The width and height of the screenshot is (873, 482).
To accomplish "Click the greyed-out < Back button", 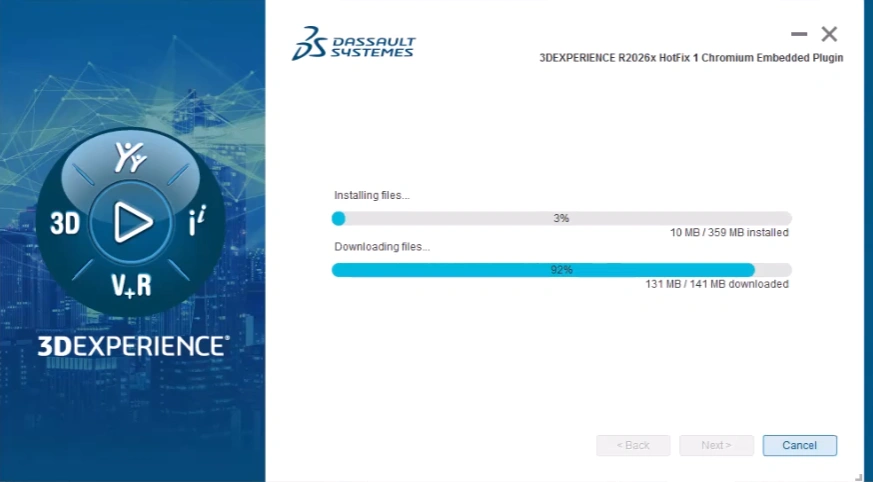I will [633, 445].
